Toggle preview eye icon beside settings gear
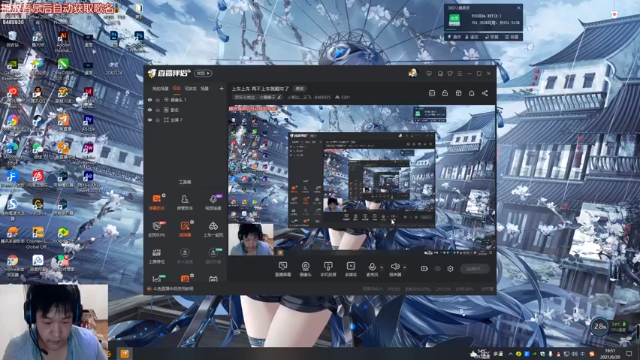The height and width of the screenshot is (360, 640). 438,269
